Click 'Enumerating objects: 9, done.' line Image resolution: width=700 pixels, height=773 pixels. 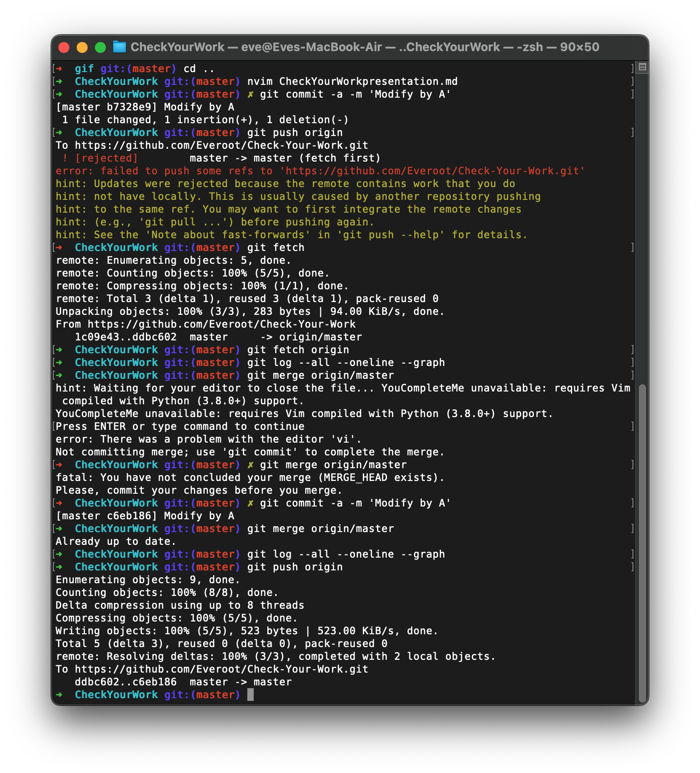click(x=148, y=580)
